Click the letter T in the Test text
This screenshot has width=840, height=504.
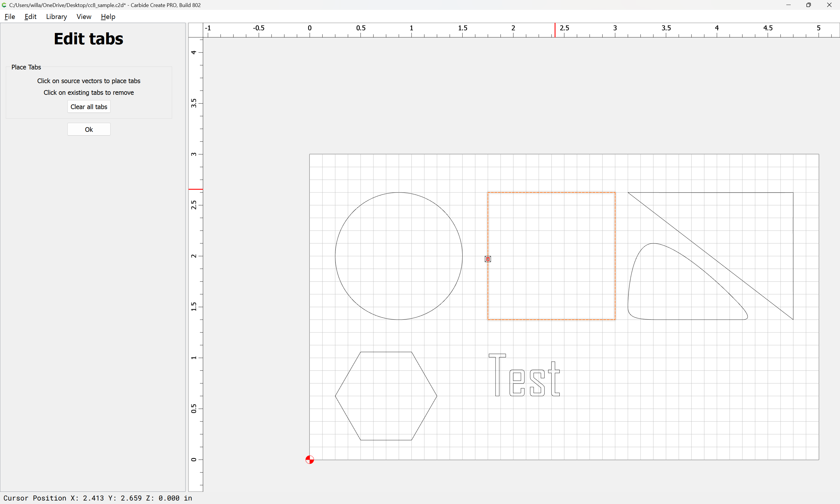pos(497,375)
